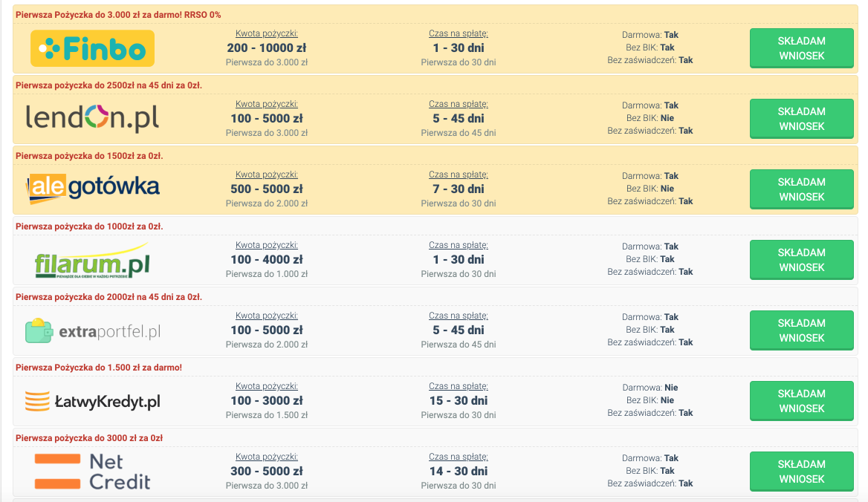Click the Finbo logo
Screen dimensions: 868x502
[x=92, y=49]
